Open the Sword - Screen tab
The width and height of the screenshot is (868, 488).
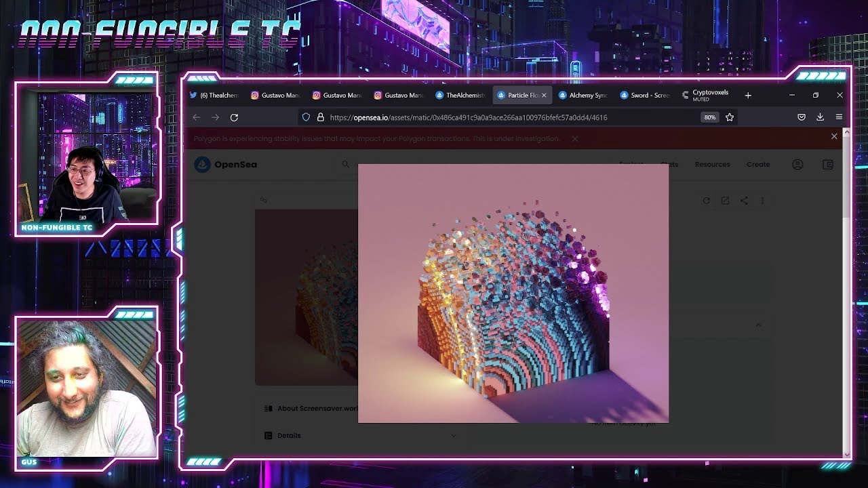click(x=644, y=96)
